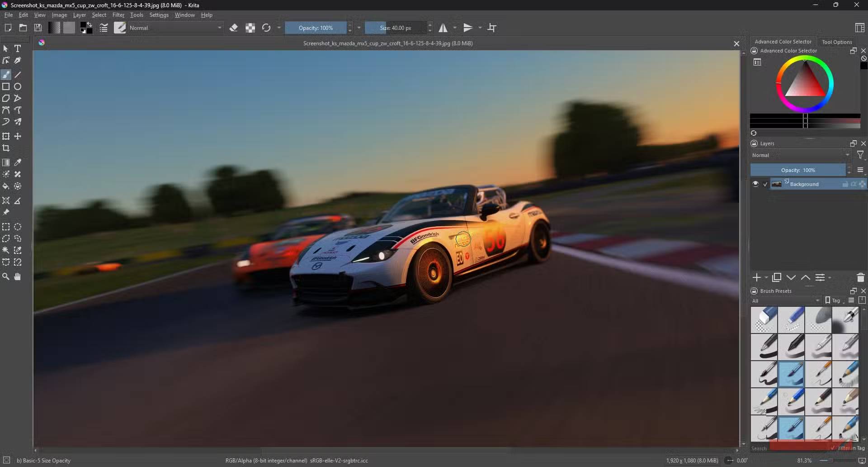Screen dimensions: 868x467
Task: Open the brush preset tag All dropdown
Action: [786, 300]
